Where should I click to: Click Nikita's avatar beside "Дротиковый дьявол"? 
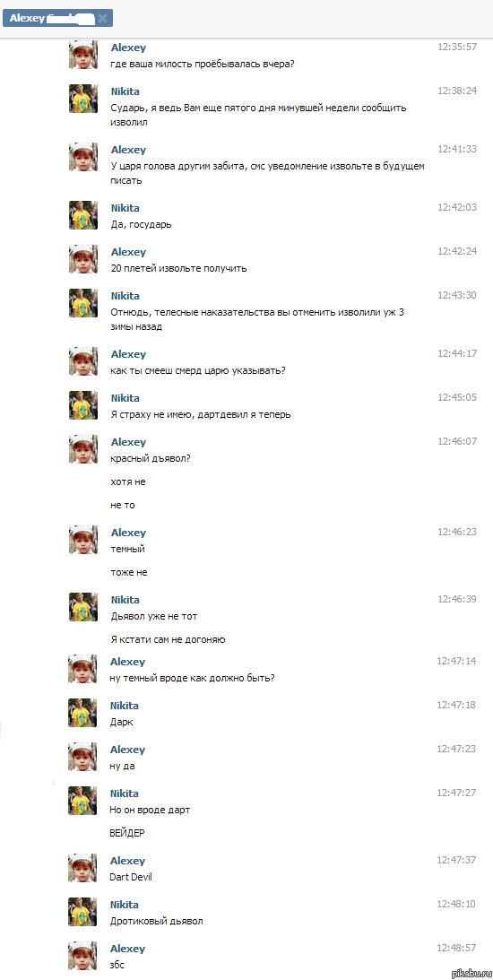(x=82, y=911)
